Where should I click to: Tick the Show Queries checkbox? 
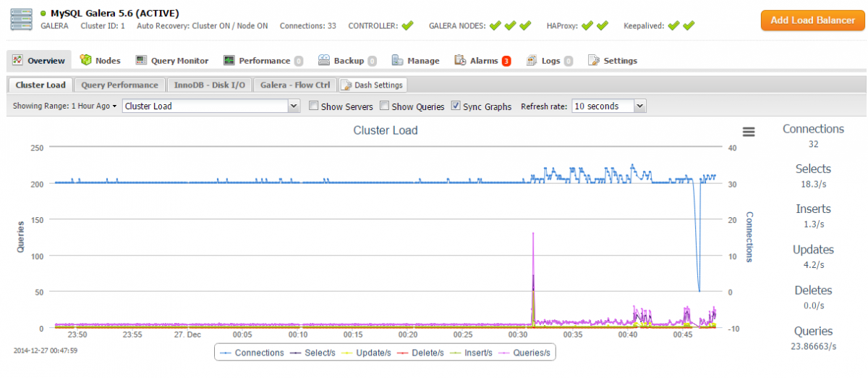(x=384, y=106)
